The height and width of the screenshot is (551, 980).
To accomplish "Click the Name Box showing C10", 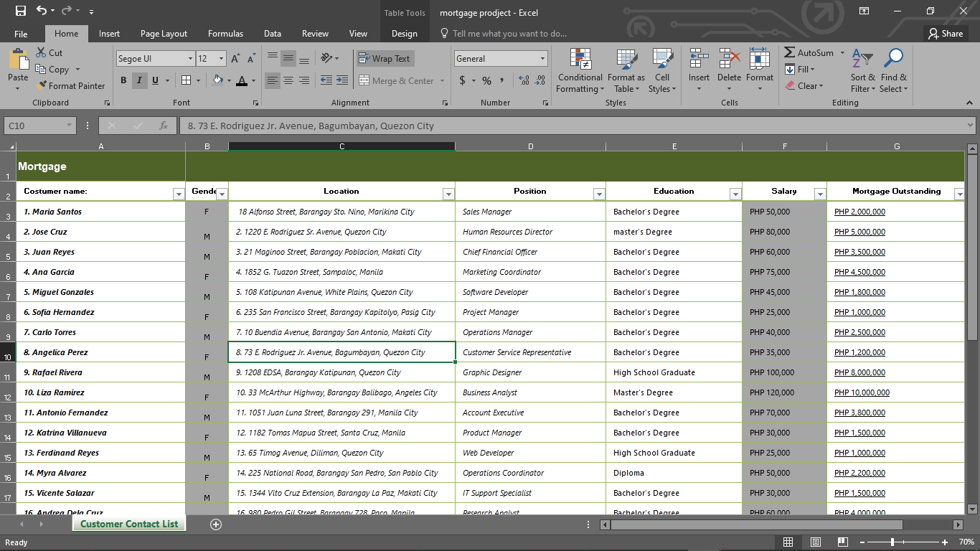I will click(34, 126).
